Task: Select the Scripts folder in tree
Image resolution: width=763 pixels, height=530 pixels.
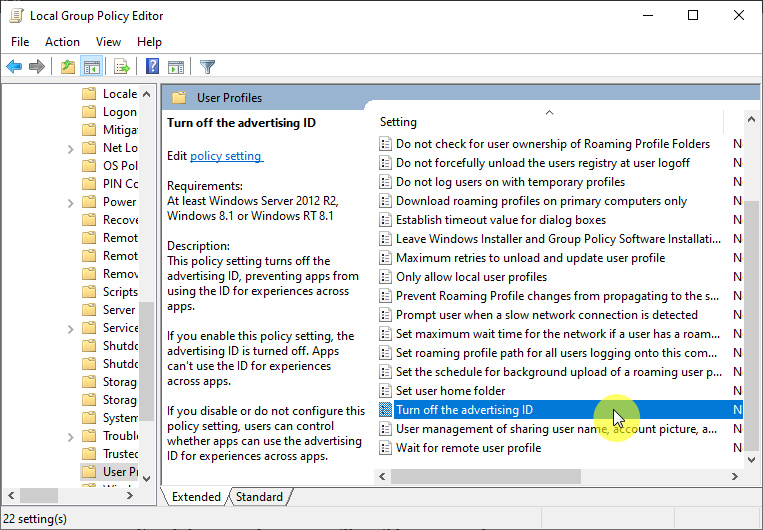Action: click(119, 292)
